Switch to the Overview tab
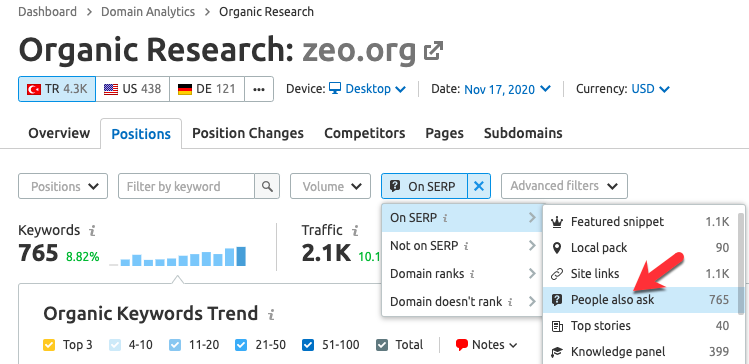 pyautogui.click(x=59, y=133)
